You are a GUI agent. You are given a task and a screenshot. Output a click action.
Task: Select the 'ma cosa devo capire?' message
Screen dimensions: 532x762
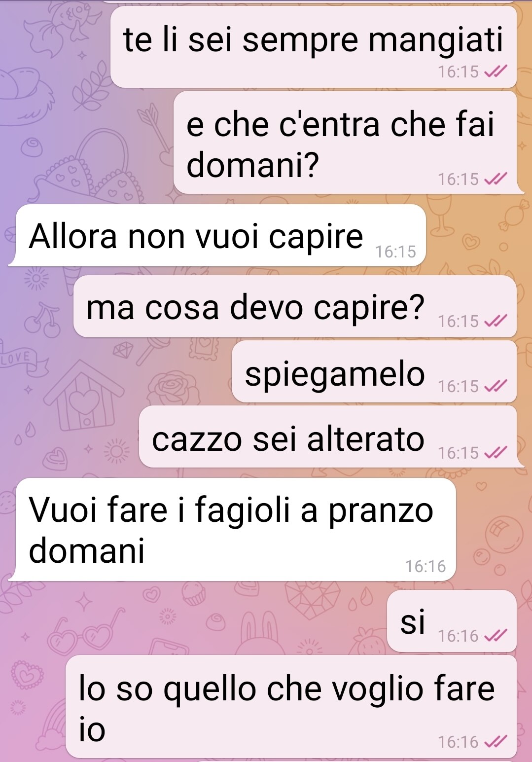(x=295, y=306)
